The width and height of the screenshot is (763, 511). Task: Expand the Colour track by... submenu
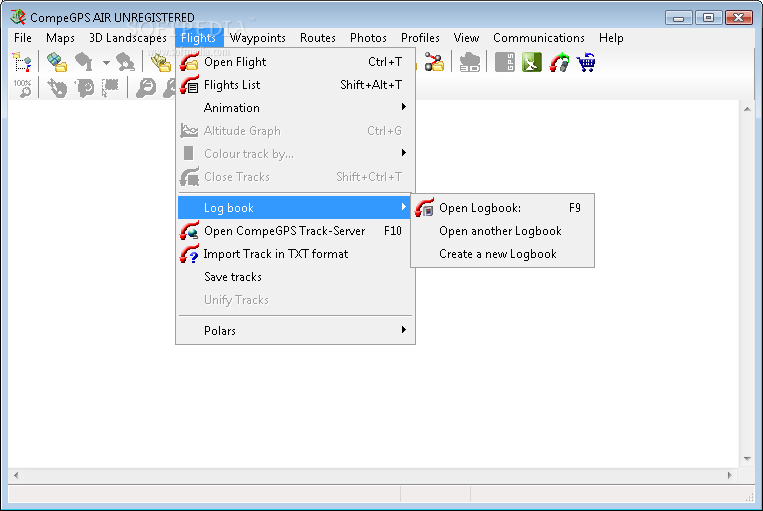point(403,153)
